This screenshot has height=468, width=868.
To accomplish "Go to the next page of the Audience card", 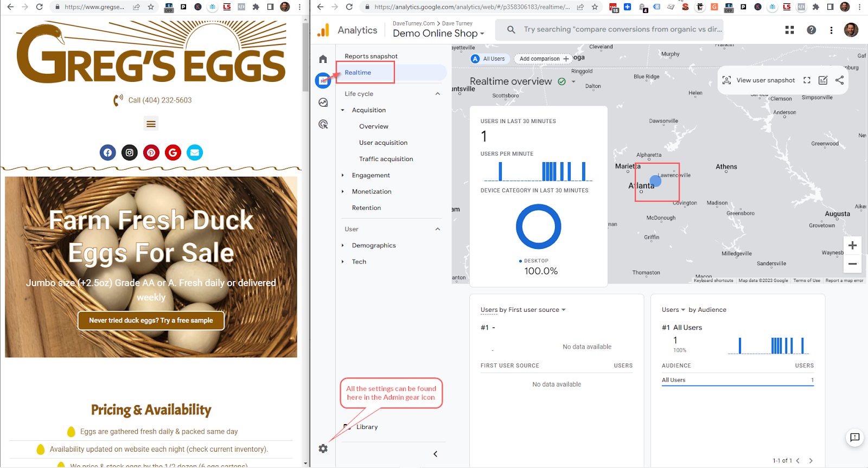I will (x=811, y=460).
